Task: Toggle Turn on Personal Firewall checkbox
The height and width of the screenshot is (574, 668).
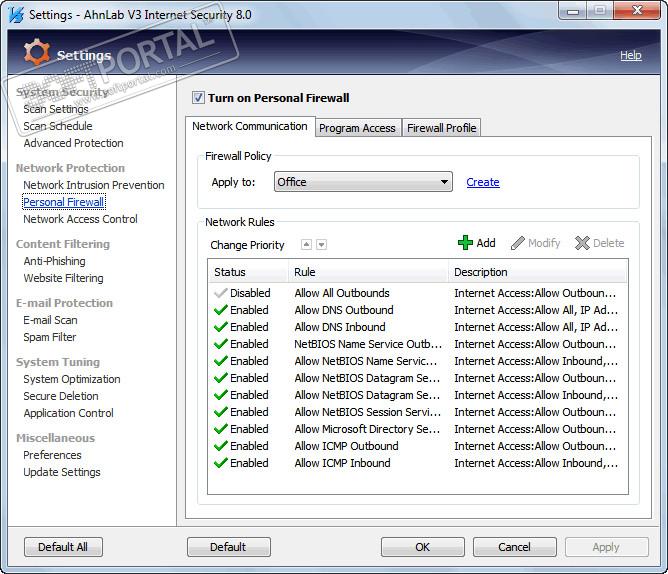Action: point(198,98)
